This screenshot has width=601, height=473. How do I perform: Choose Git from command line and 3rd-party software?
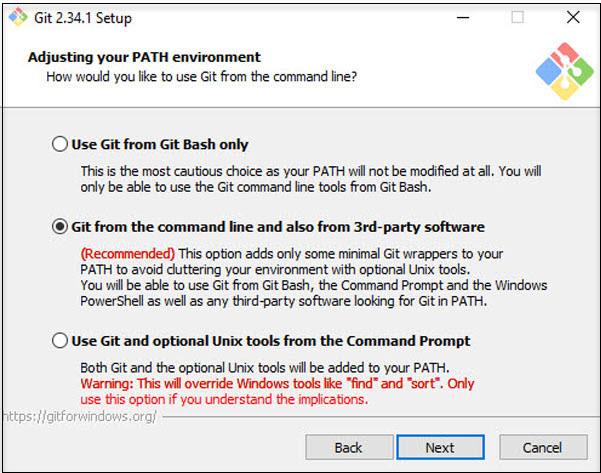(60, 227)
